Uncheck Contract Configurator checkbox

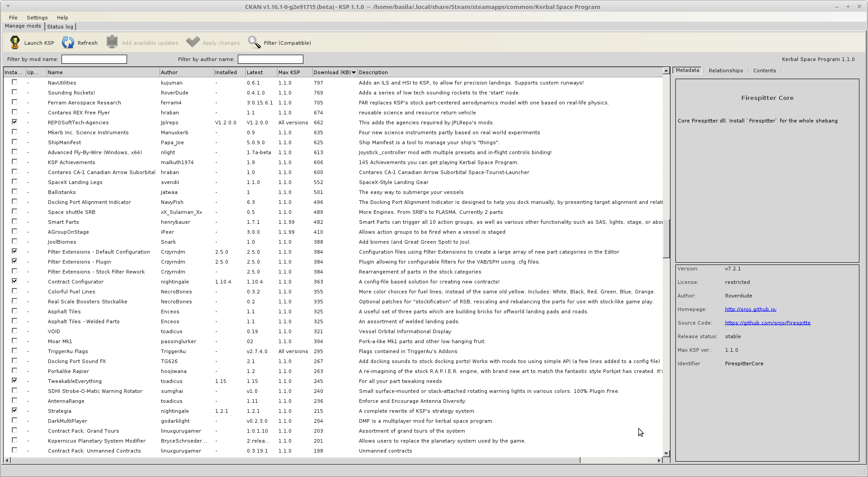tap(14, 281)
